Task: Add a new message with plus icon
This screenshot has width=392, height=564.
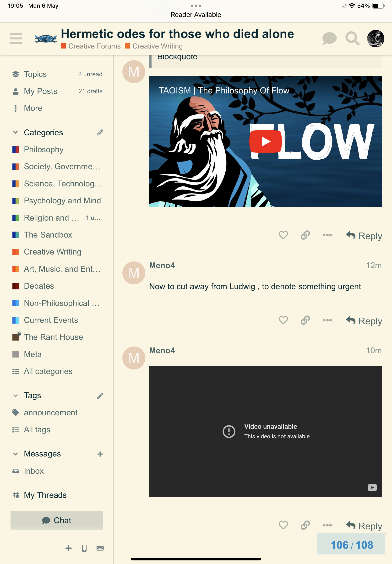Action: click(100, 454)
